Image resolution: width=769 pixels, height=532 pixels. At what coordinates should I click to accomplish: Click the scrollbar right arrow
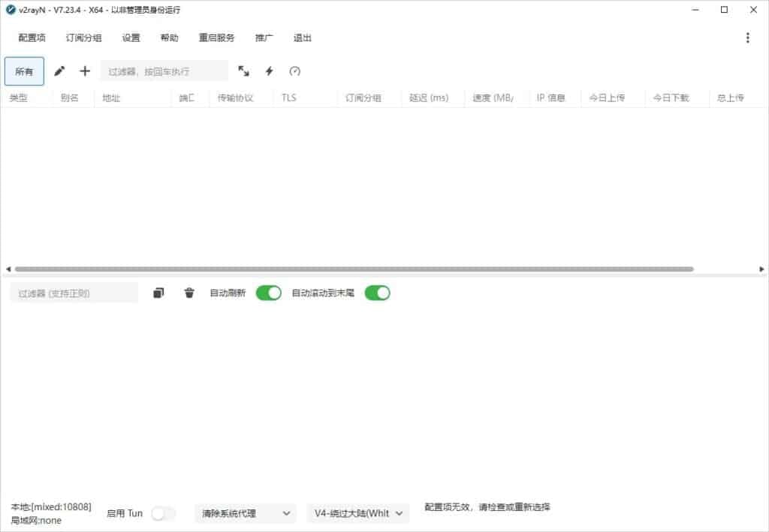[761, 269]
